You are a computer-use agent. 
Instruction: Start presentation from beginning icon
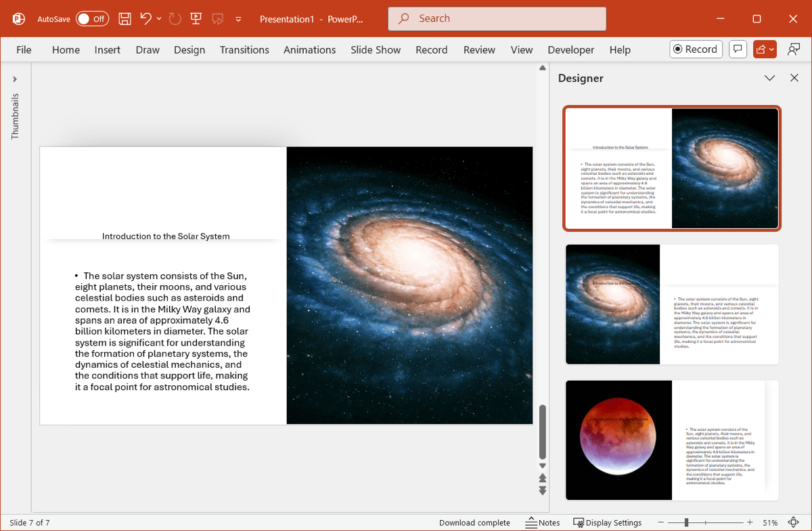coord(196,19)
